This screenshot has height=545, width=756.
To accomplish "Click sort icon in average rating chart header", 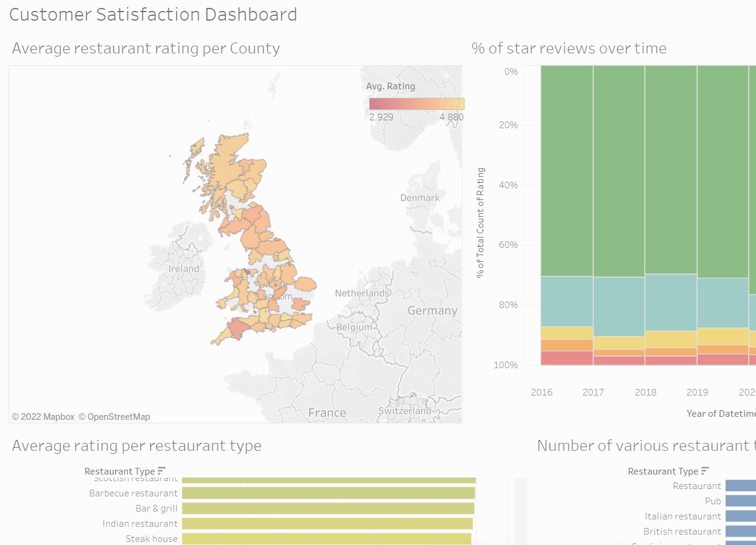I will (x=162, y=471).
